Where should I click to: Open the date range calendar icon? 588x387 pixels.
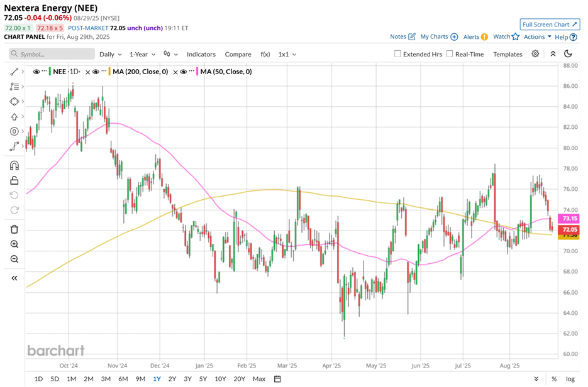(x=277, y=379)
